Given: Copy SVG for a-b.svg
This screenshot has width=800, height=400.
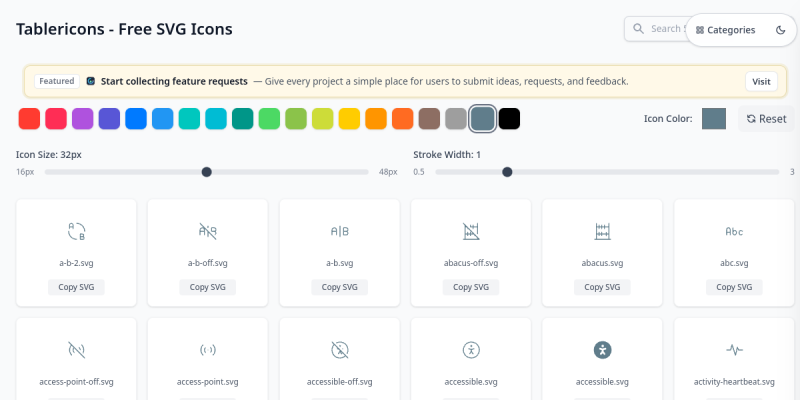Looking at the screenshot, I should click(340, 287).
